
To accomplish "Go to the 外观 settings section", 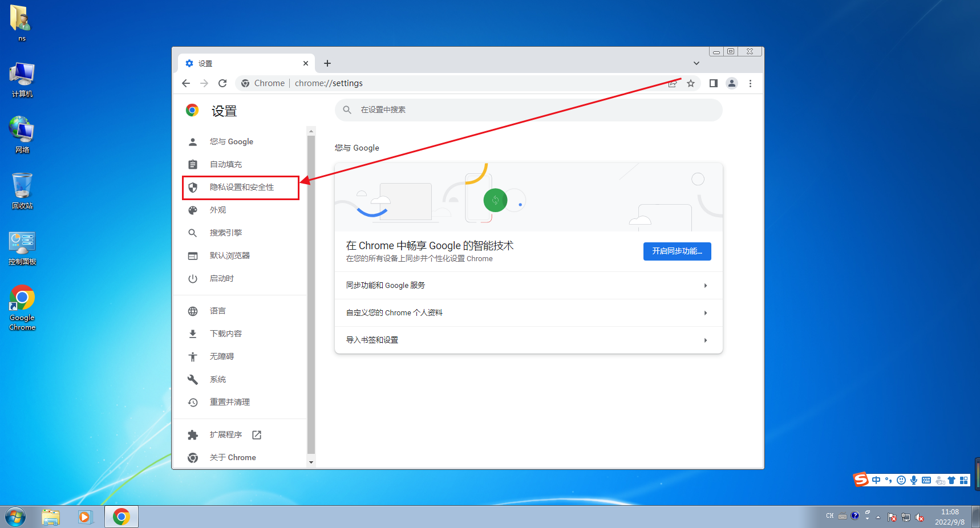I will pyautogui.click(x=240, y=210).
